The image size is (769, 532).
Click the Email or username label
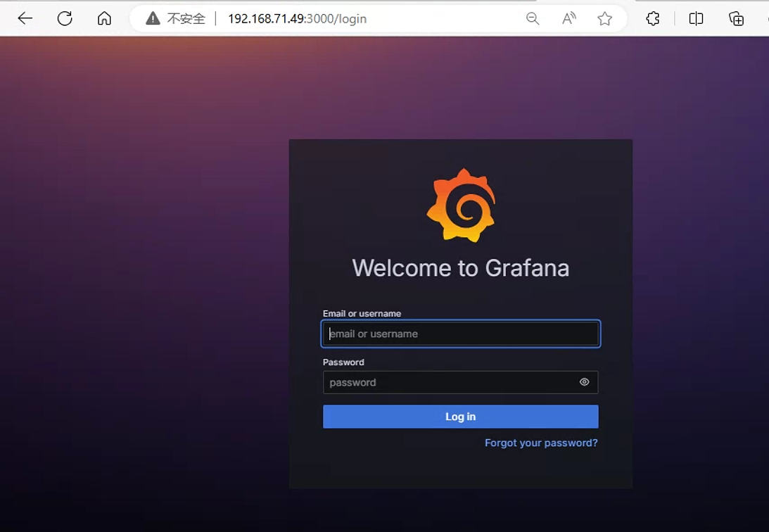point(362,313)
